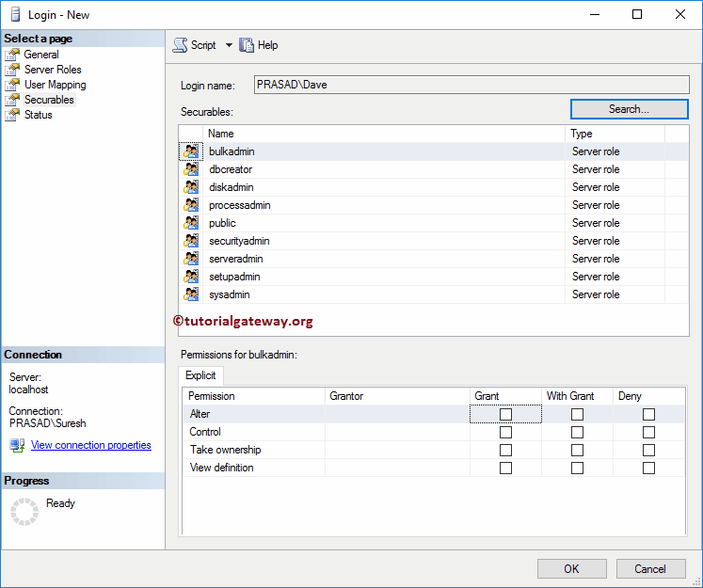Open the Server Roles page

(x=53, y=70)
